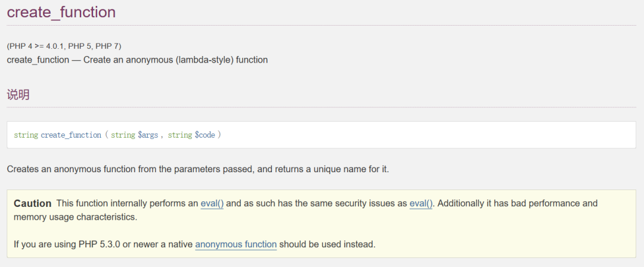Viewport: 644px width, 267px height.
Task: Click the create_function page title heading
Action: click(x=61, y=12)
